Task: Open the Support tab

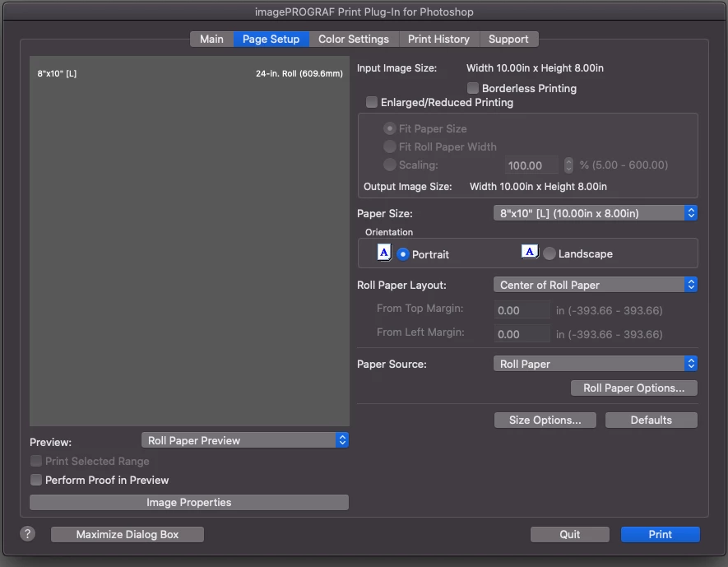Action: (508, 39)
